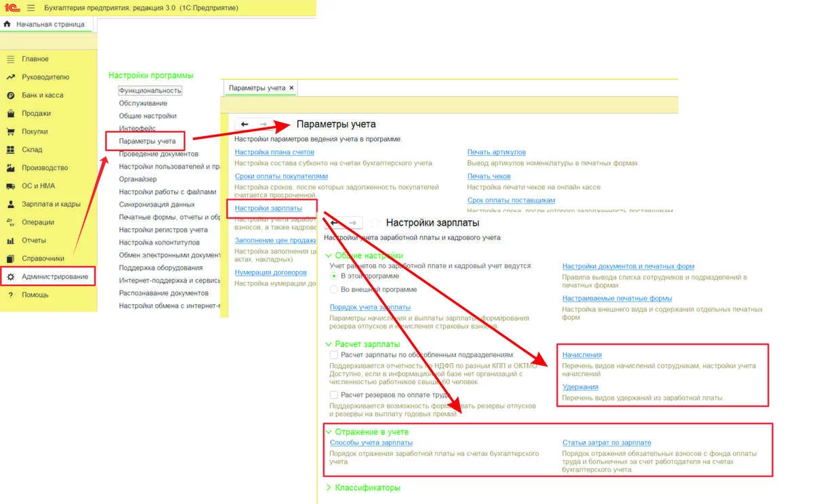Image resolution: width=813 pixels, height=504 pixels.
Task: Go back using arrow in Настройки зарплаты
Action: tap(334, 222)
